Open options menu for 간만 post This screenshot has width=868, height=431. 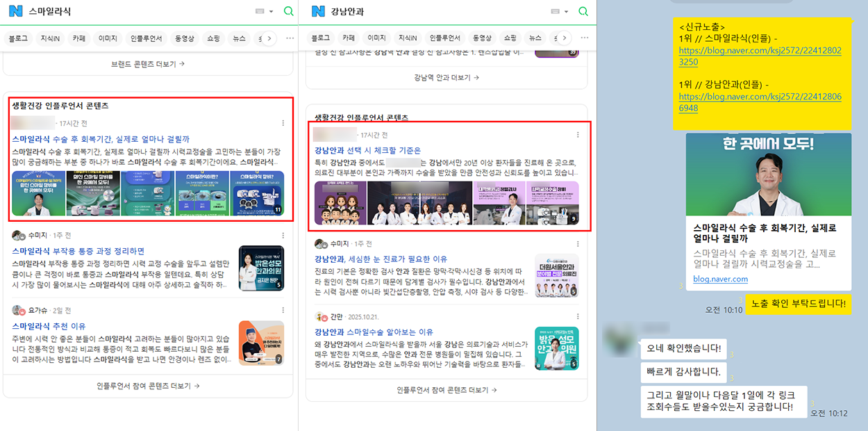point(578,317)
